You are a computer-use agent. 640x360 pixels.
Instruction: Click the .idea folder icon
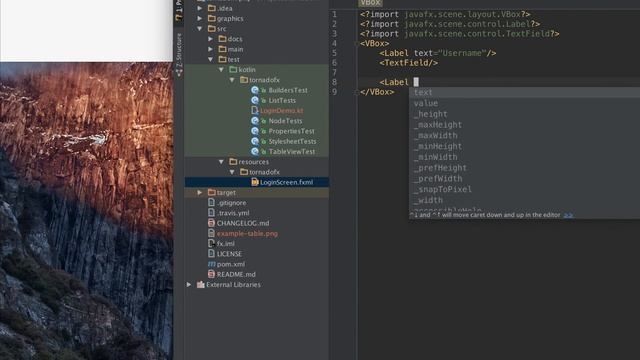(211, 8)
